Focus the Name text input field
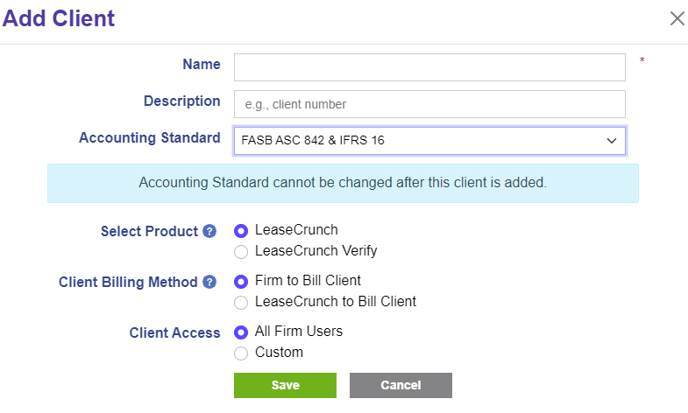 (430, 67)
